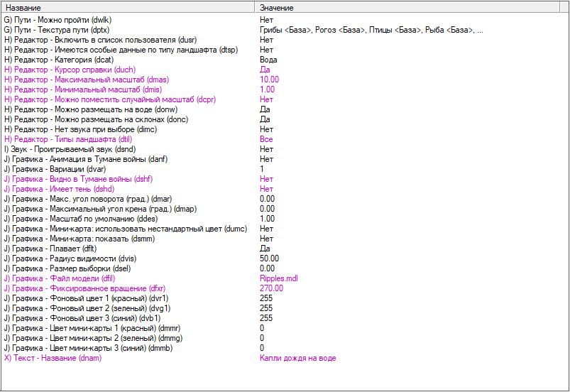Viewport: 570px width, 392px height.
Task: Click the category value Вода
Action: (268, 60)
